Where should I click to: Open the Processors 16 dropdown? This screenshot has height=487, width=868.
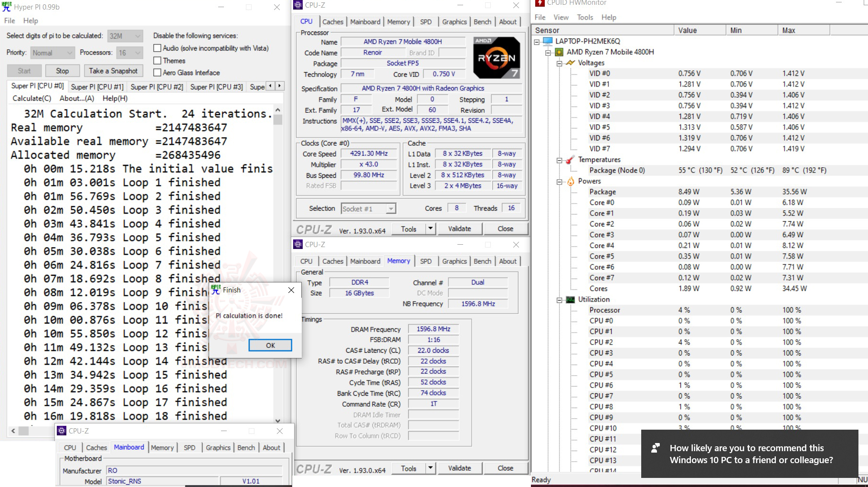[130, 53]
